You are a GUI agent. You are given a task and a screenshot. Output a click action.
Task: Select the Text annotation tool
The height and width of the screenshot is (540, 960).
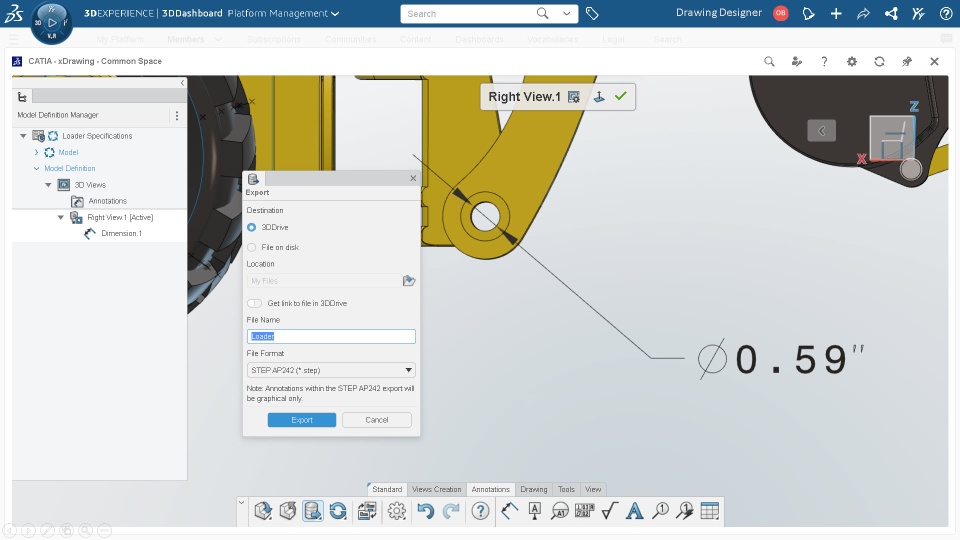(x=635, y=511)
